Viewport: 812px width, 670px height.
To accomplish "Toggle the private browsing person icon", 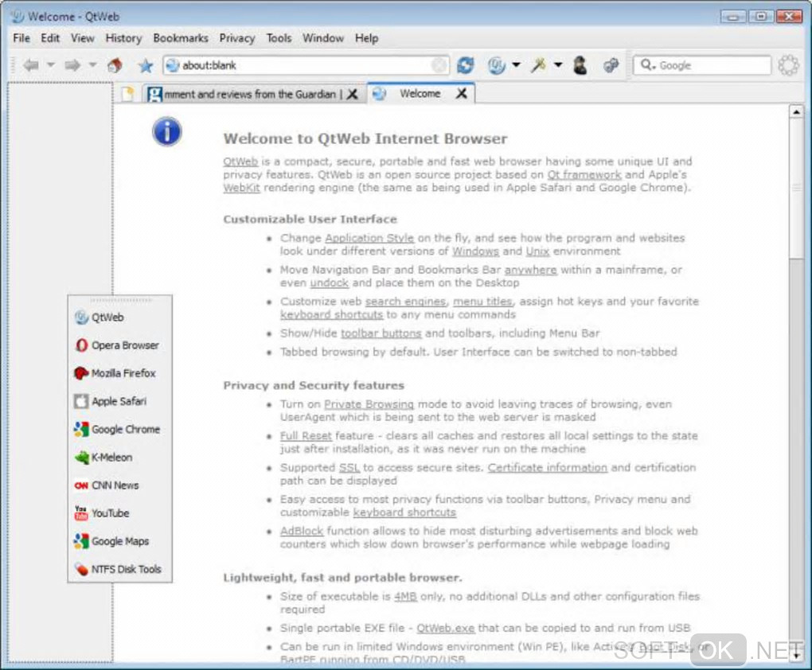I will tap(580, 65).
